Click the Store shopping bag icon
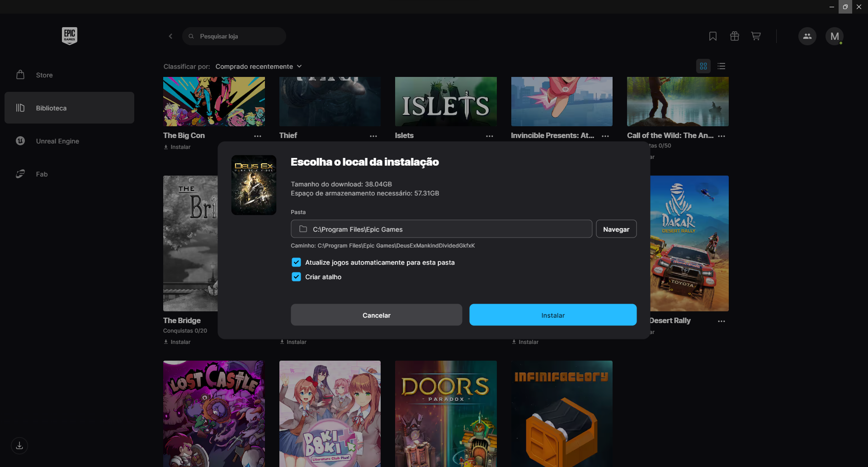868x467 pixels. [20, 75]
